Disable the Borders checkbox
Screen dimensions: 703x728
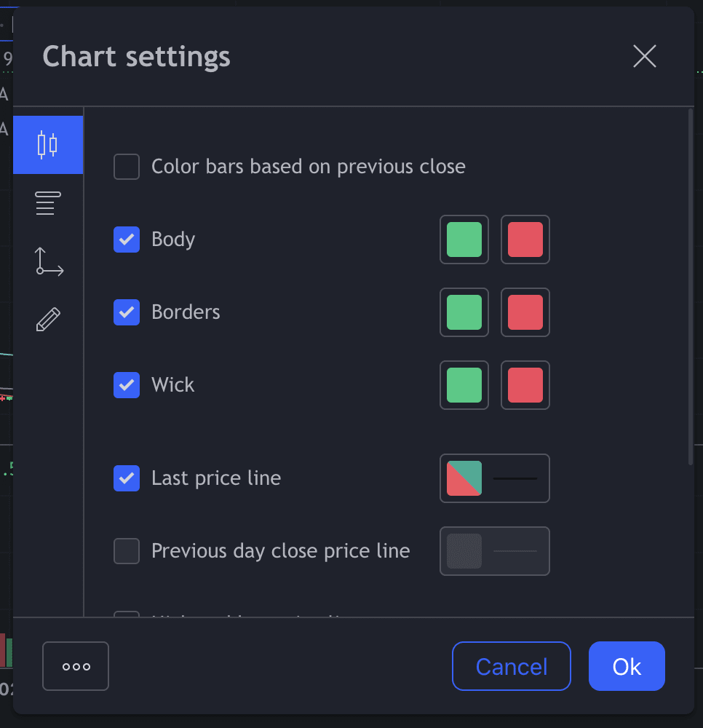point(127,312)
